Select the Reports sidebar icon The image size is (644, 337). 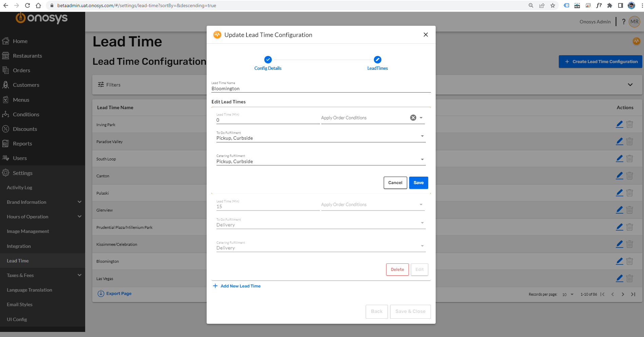click(x=6, y=143)
